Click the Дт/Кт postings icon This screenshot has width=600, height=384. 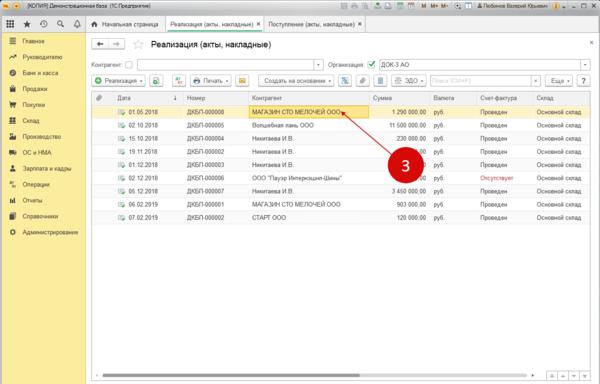coord(179,81)
